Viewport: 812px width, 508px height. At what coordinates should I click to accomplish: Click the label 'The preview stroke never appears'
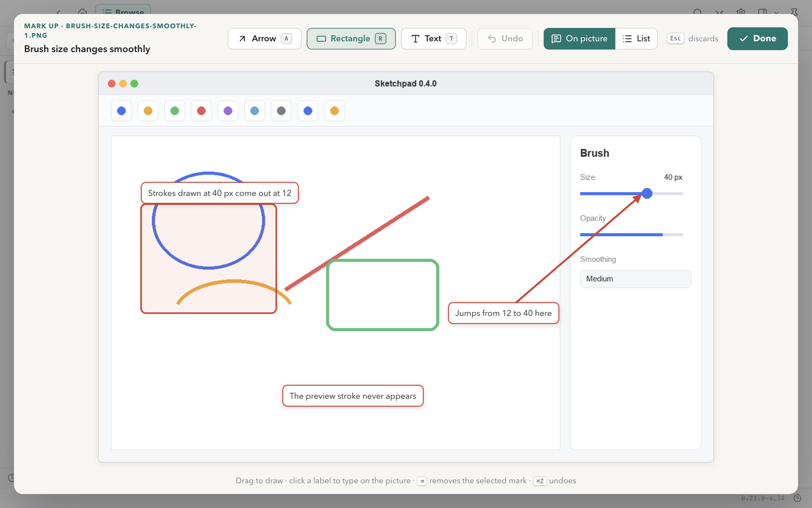coord(353,396)
